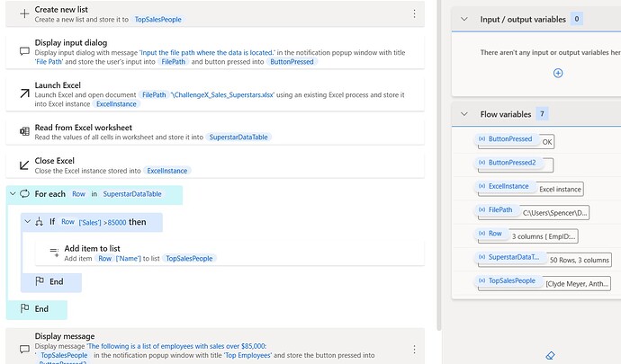Image resolution: width=621 pixels, height=364 pixels.
Task: Click Row variable in the For each header
Action: point(79,194)
